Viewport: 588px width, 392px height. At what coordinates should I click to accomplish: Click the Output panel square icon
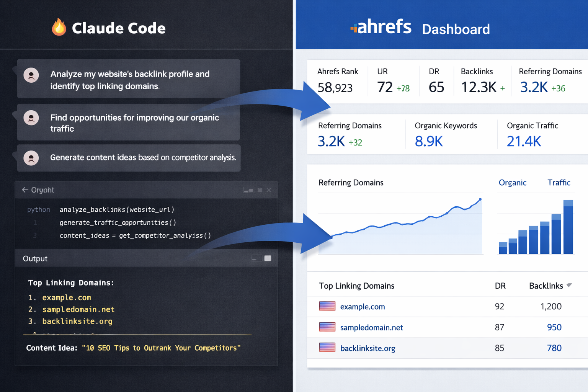(x=268, y=258)
